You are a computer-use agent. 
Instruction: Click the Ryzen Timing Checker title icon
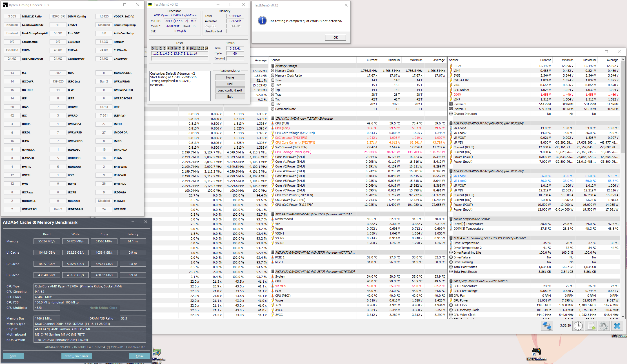click(x=5, y=5)
